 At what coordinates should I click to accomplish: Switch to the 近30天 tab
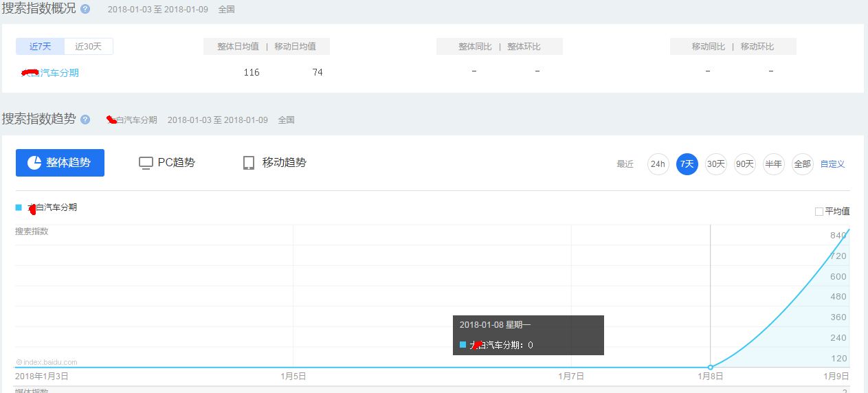tap(89, 47)
